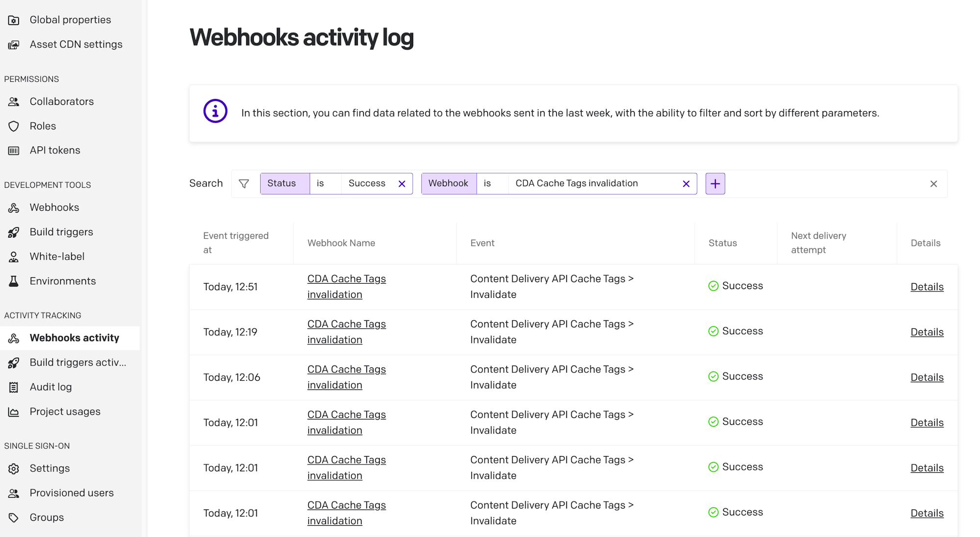
Task: Click the Success status in 12:51 row
Action: (x=735, y=286)
